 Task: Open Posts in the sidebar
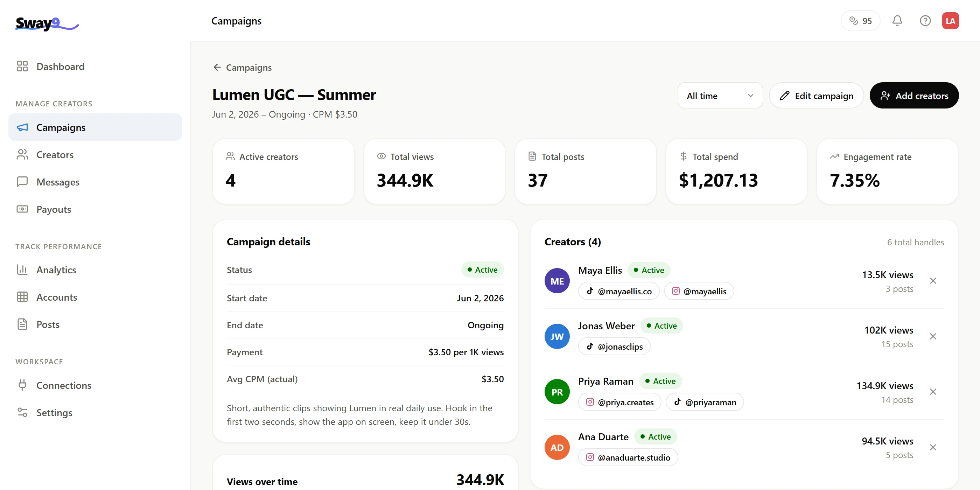[95, 324]
